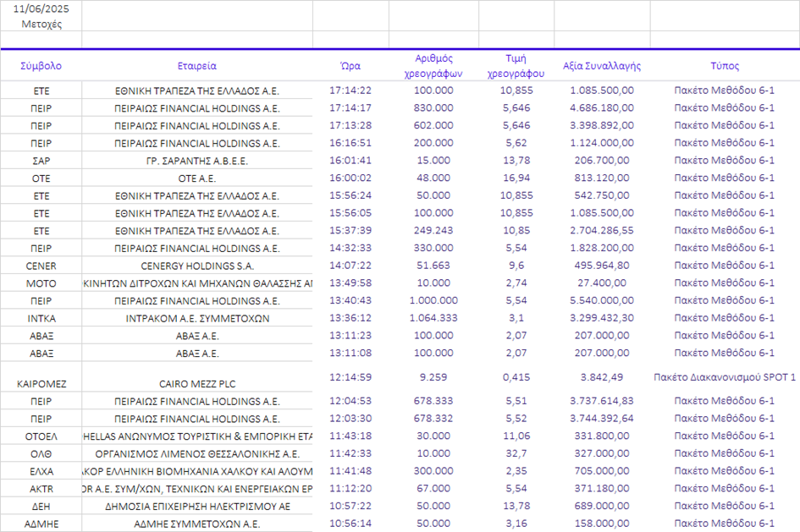Select the ΚΑΙΡΟΜΕΖ symbol cell

tap(41, 383)
